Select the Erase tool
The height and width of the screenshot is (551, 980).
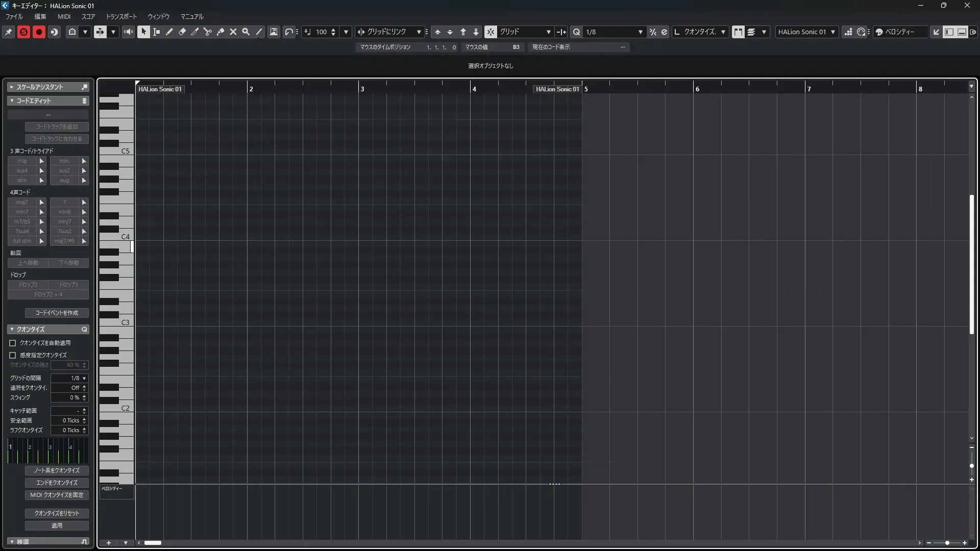(182, 32)
